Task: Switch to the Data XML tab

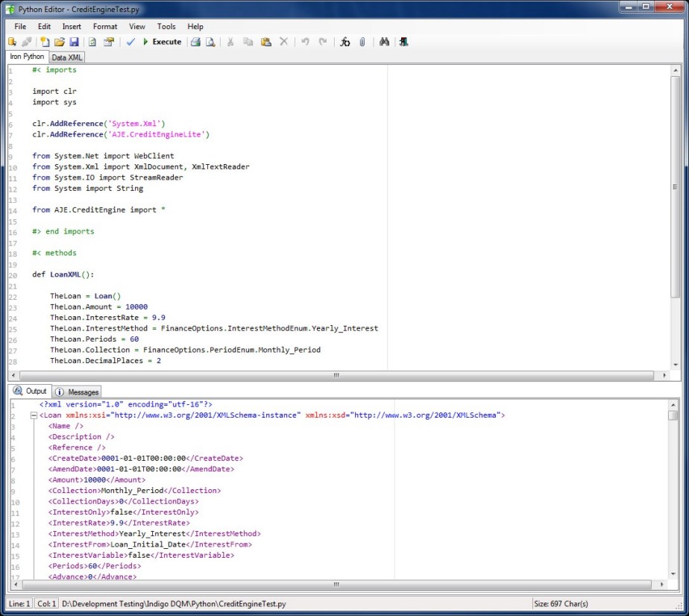Action: click(67, 57)
